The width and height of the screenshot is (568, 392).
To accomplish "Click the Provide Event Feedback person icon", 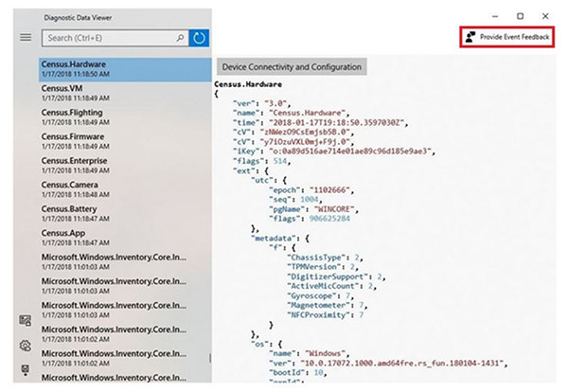I will 470,37.
